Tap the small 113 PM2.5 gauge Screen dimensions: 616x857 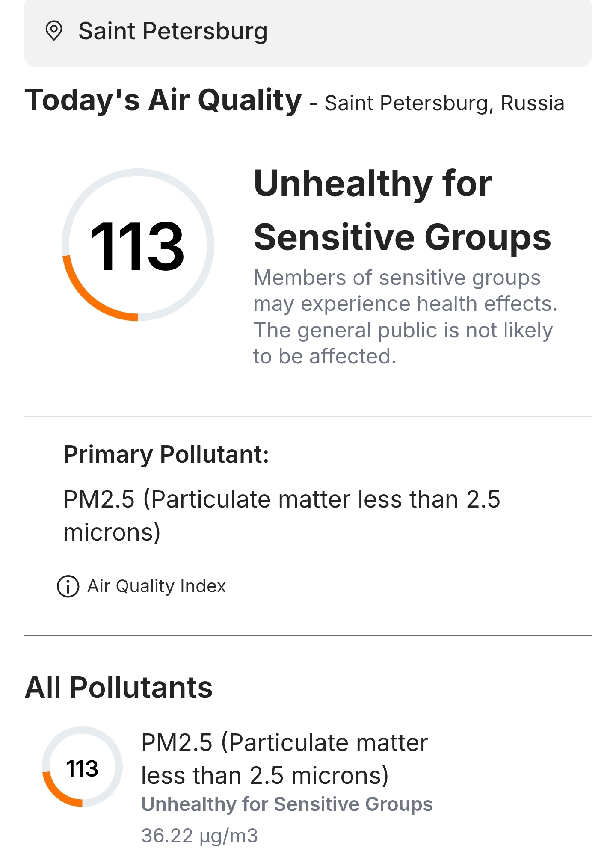click(x=82, y=766)
